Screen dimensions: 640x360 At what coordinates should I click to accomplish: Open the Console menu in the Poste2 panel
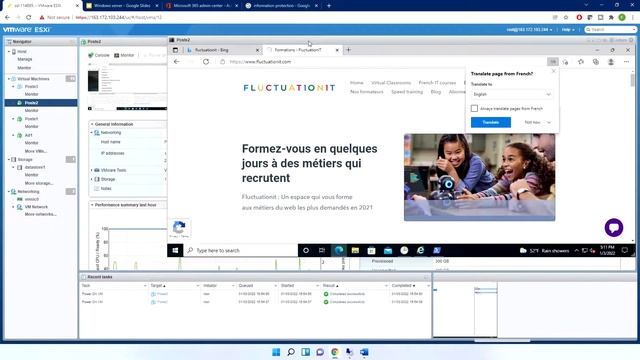(x=99, y=55)
